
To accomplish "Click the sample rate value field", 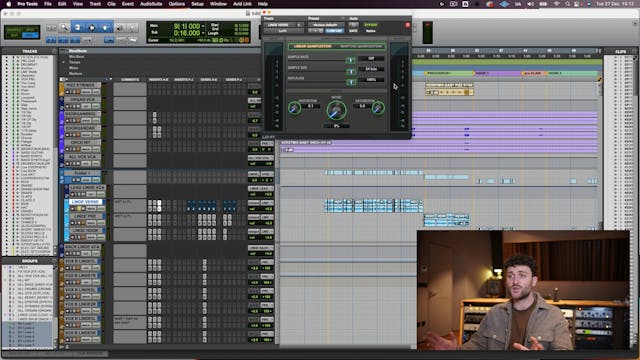I will 371,58.
